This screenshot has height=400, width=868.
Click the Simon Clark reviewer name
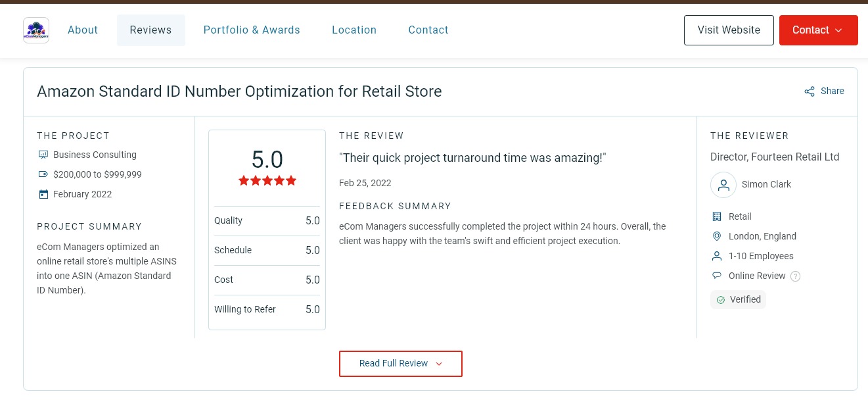coord(766,185)
